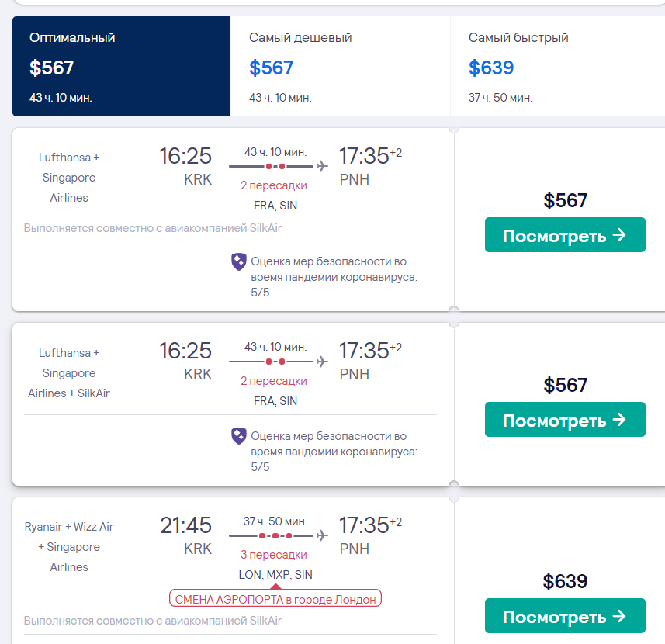The image size is (665, 644).
Task: Click airplane icon on second flight route
Action: pyautogui.click(x=322, y=362)
